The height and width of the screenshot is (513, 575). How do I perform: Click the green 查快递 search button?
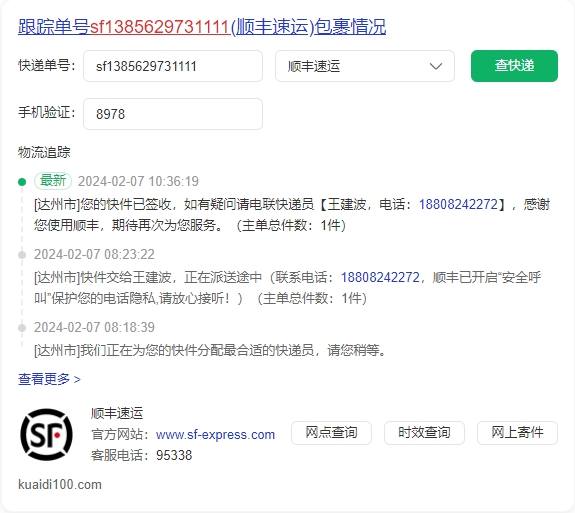pos(514,66)
